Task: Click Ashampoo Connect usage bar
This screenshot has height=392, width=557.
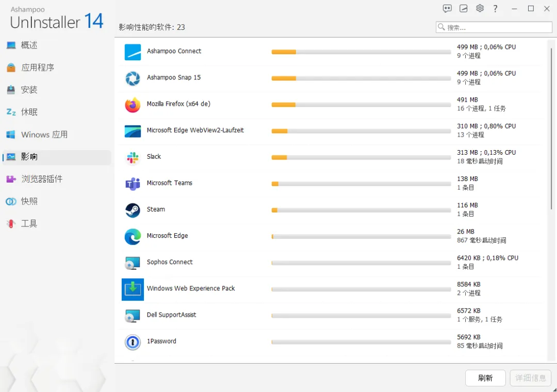Action: [x=361, y=52]
